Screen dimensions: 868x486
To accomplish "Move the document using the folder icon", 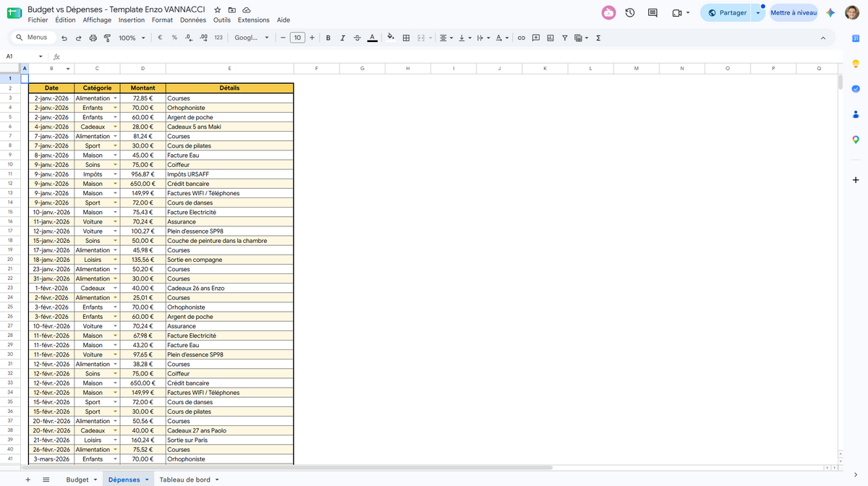I will tap(232, 9).
